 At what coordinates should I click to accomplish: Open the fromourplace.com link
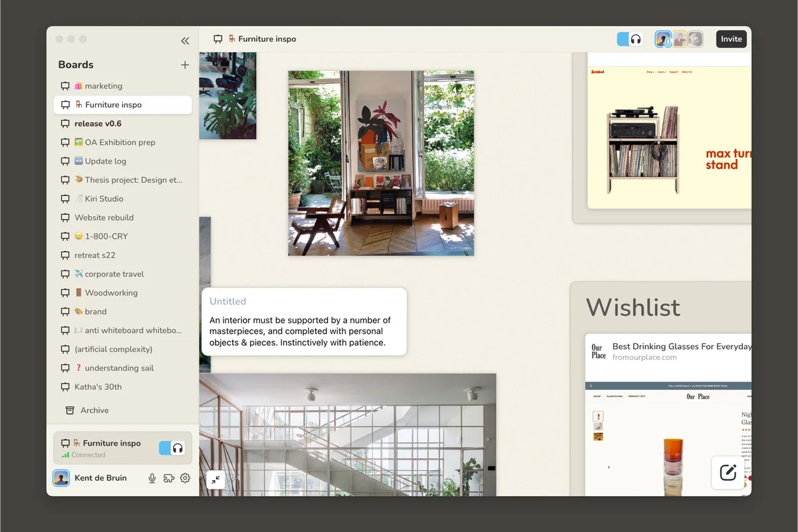click(x=644, y=357)
